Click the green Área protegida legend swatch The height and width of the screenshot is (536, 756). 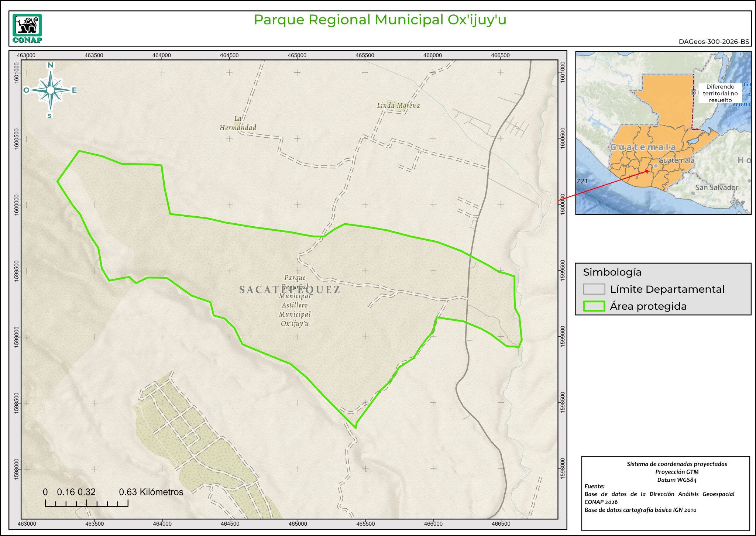[594, 306]
